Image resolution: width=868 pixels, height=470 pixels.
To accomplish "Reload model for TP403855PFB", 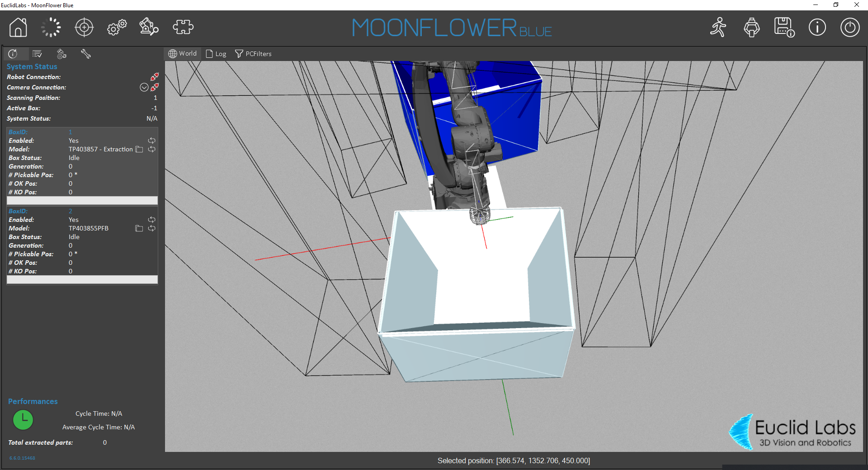I will (x=152, y=228).
